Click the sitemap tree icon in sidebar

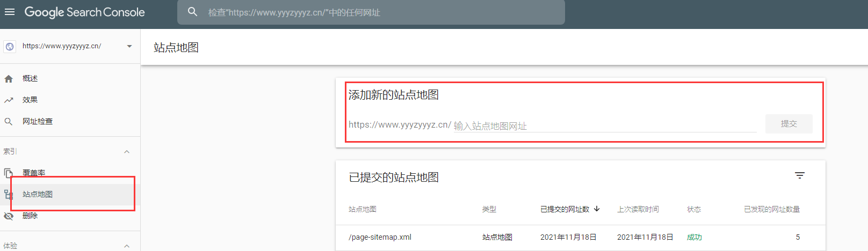9,195
